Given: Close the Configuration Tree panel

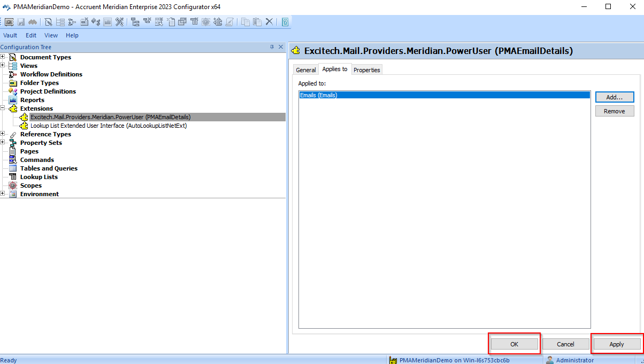Looking at the screenshot, I should (x=281, y=47).
